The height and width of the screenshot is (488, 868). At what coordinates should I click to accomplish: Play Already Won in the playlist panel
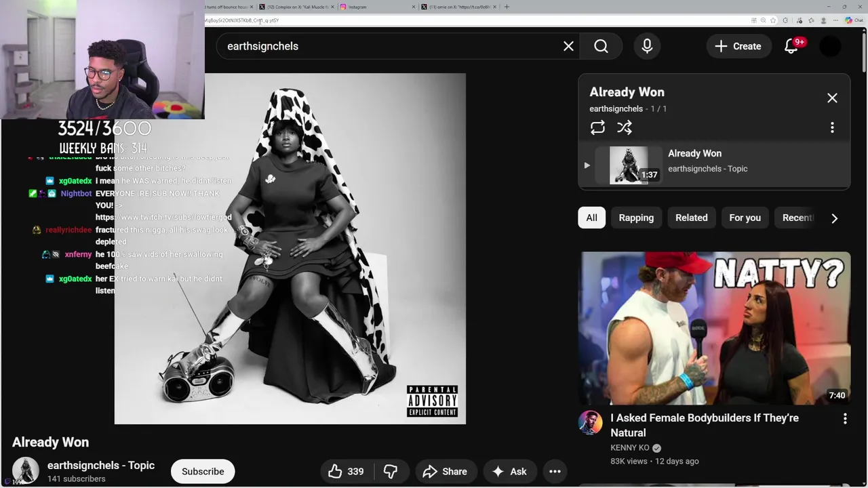coord(714,165)
